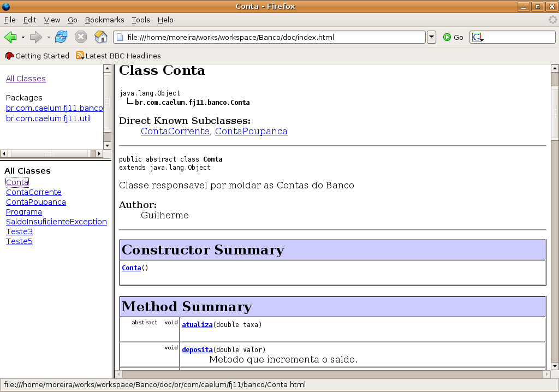This screenshot has width=559, height=392.
Task: Go to Home using the house icon
Action: (x=100, y=37)
